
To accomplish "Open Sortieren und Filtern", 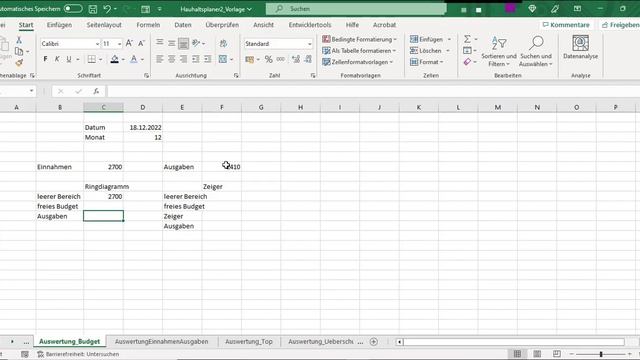I will 499,51.
